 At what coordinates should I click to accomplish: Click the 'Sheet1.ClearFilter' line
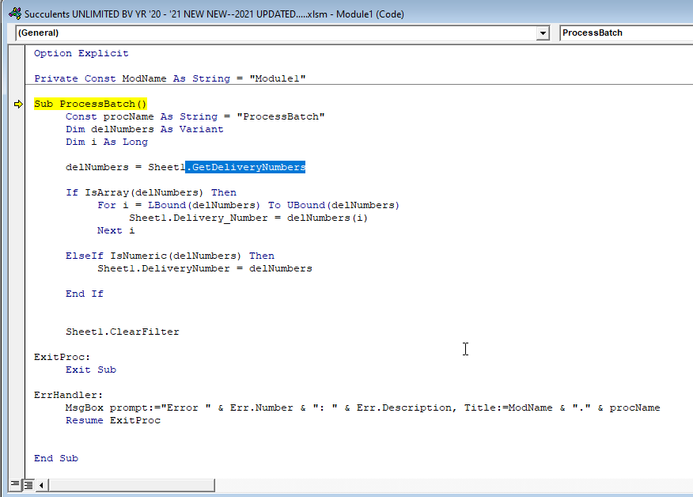(122, 332)
